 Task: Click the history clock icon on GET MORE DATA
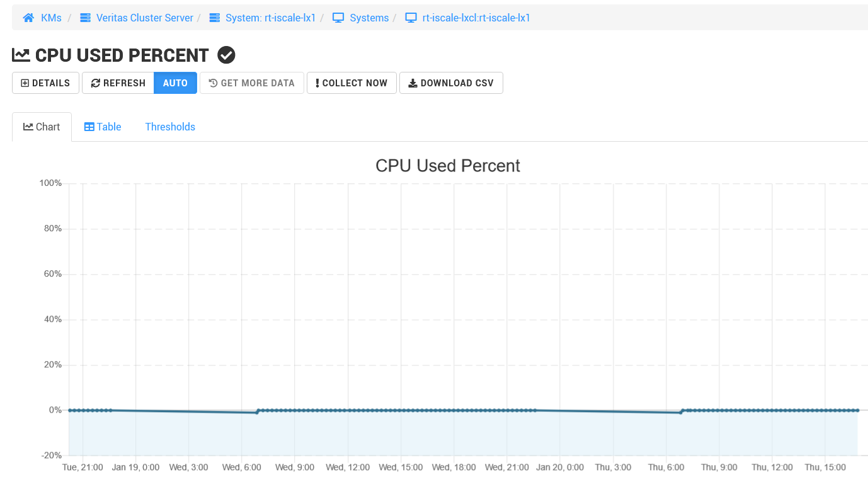point(213,83)
